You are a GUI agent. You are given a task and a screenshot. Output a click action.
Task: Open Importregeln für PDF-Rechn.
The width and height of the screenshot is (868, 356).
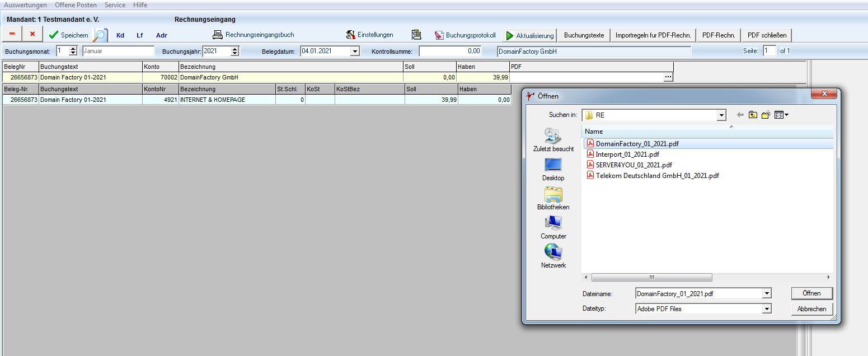click(653, 35)
